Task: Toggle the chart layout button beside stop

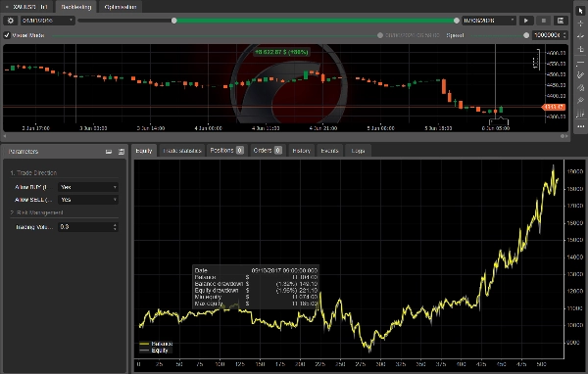Action: tap(561, 21)
